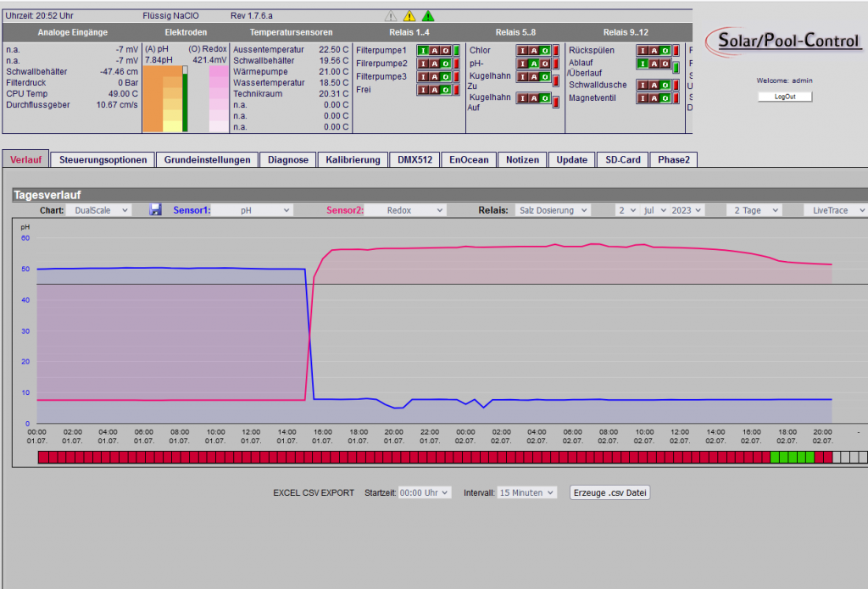Open the Notizen tab
Viewport: 868px width, 589px height.
click(522, 160)
